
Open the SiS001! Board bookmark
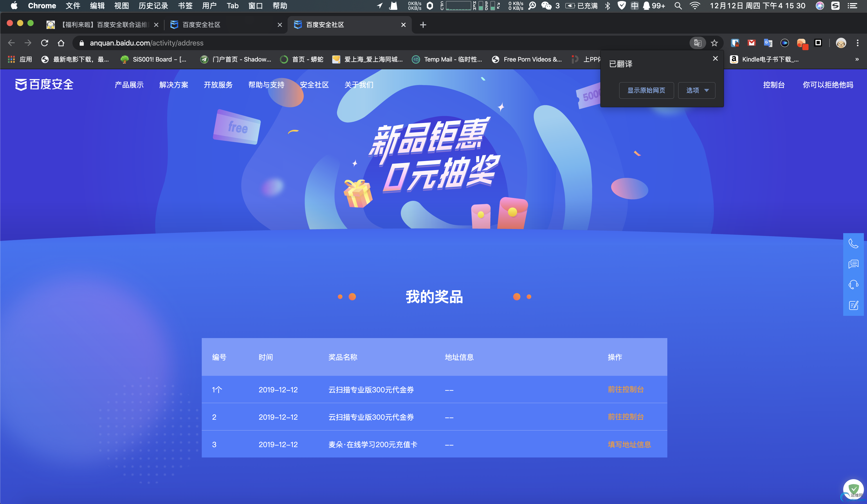pos(153,59)
